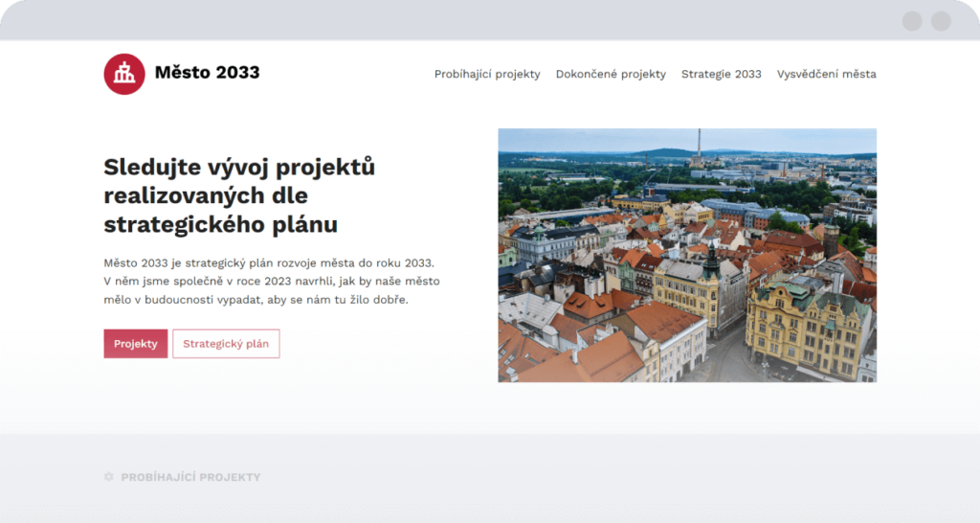Click the left gray circle in window bar
Screen dimensions: 980x523
click(x=912, y=21)
